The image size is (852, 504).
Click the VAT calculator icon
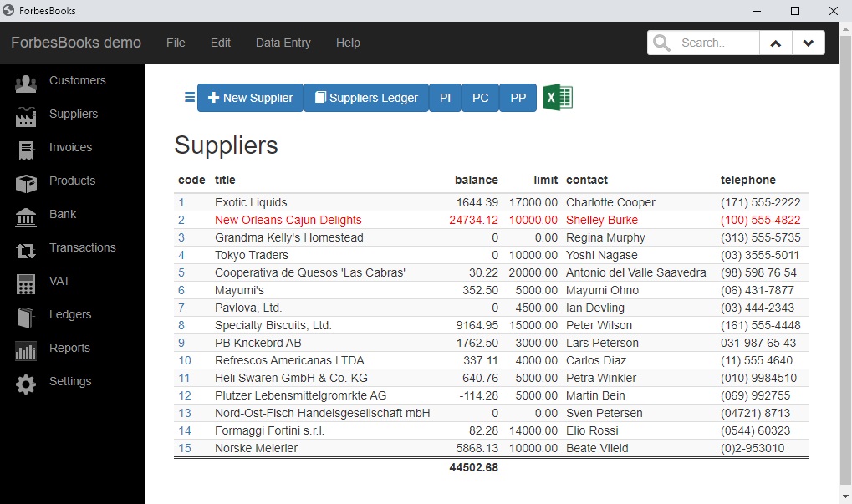click(26, 284)
